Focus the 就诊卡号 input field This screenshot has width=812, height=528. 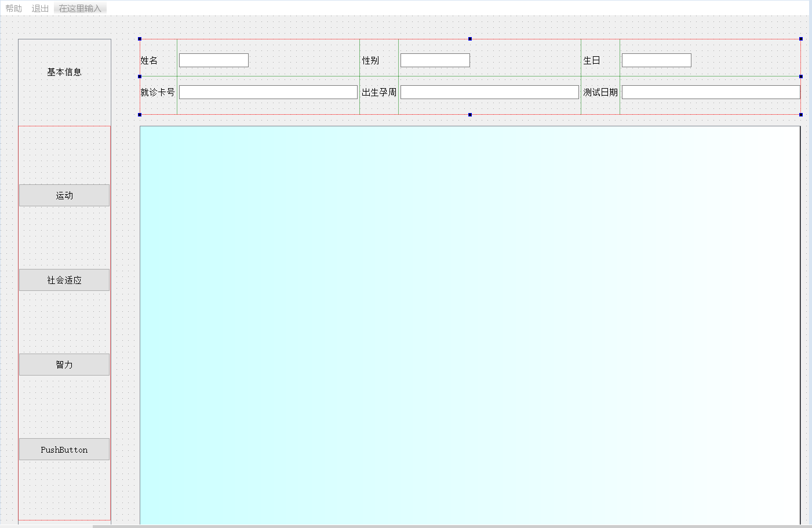[268, 92]
